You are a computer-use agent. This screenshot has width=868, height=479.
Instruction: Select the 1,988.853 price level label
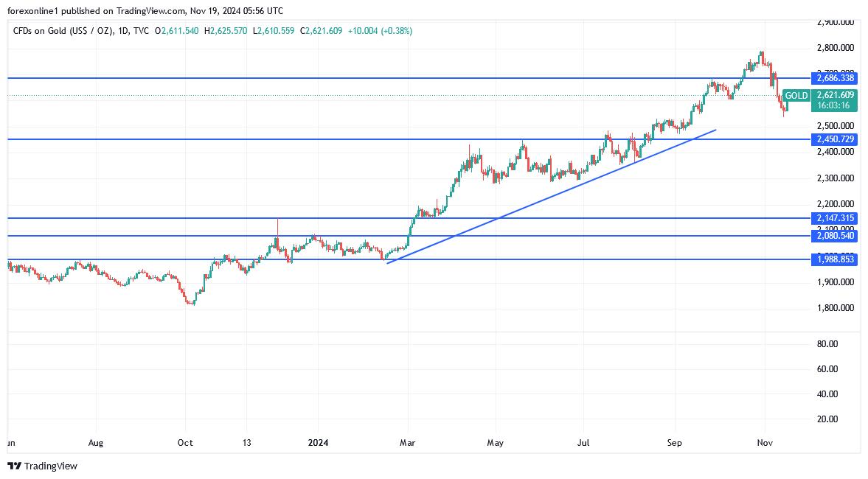point(834,259)
